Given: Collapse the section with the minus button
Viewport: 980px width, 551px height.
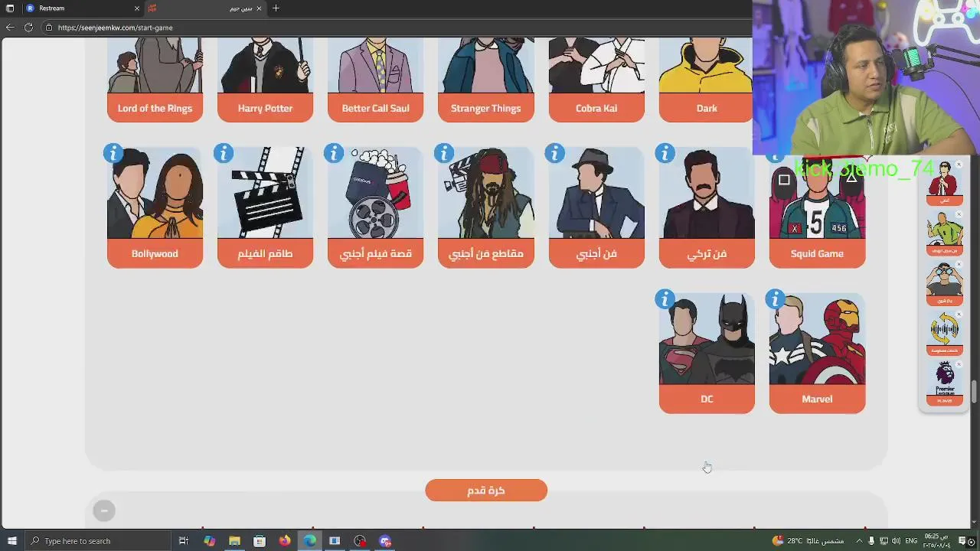Looking at the screenshot, I should 104,510.
